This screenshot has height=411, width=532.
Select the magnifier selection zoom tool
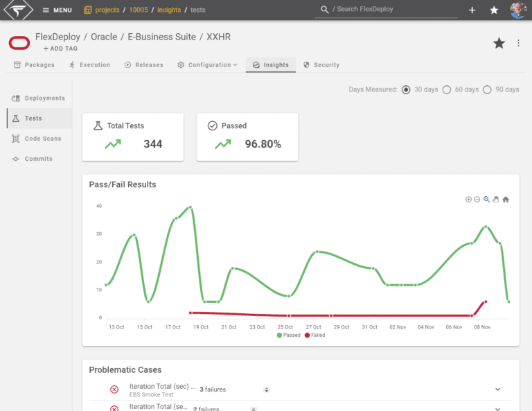[x=486, y=199]
